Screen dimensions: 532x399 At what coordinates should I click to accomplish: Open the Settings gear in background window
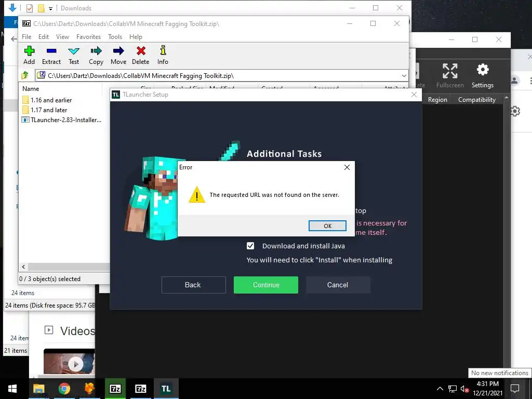483,70
